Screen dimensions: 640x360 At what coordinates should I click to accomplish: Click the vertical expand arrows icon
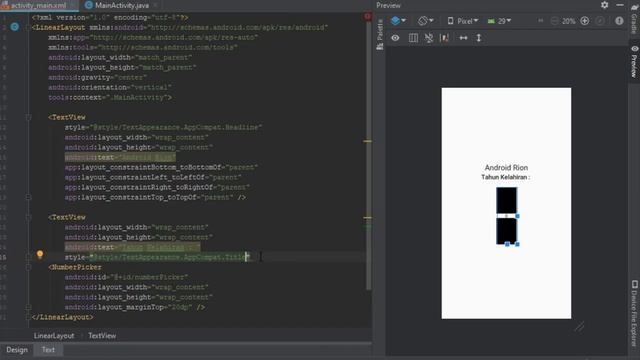[x=479, y=38]
